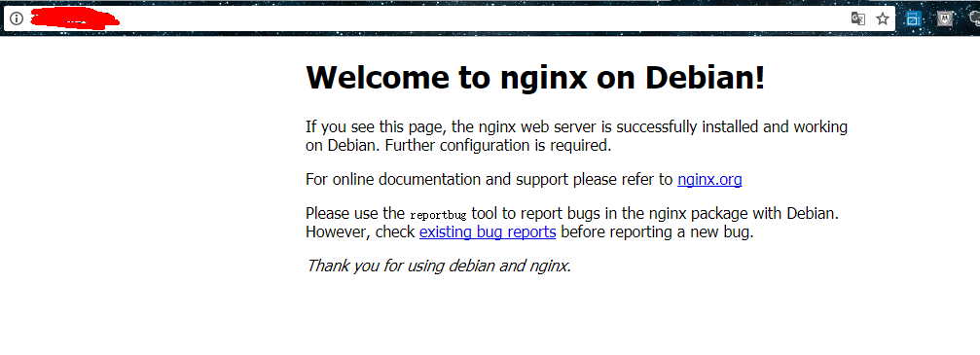The image size is (980, 355).
Task: Click the 'reportbug' monospace word
Action: point(438,215)
